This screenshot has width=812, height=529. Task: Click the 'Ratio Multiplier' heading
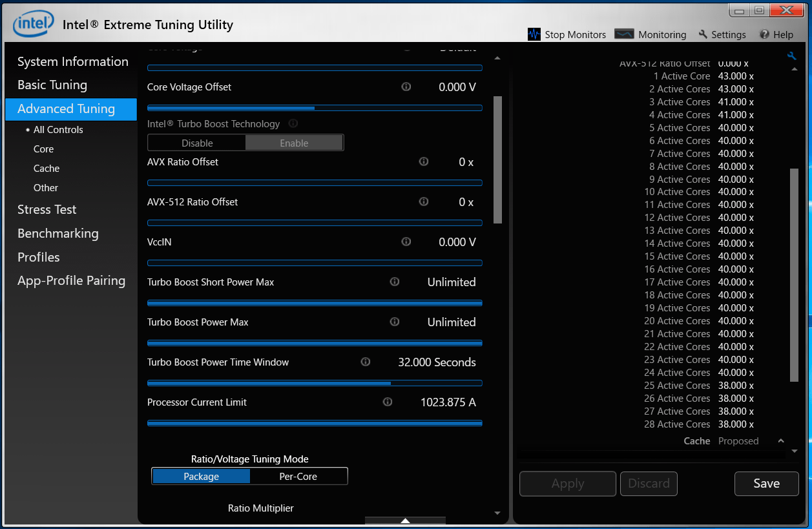(261, 508)
